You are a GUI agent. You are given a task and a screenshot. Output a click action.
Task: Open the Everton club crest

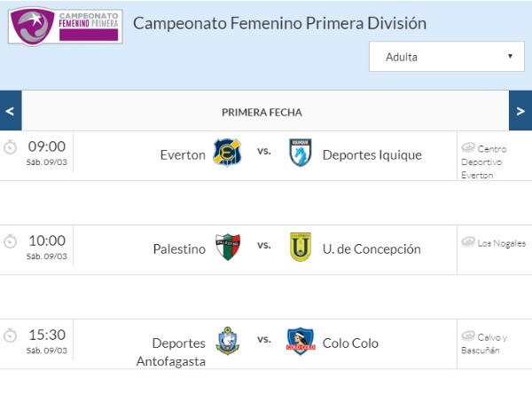coord(227,152)
